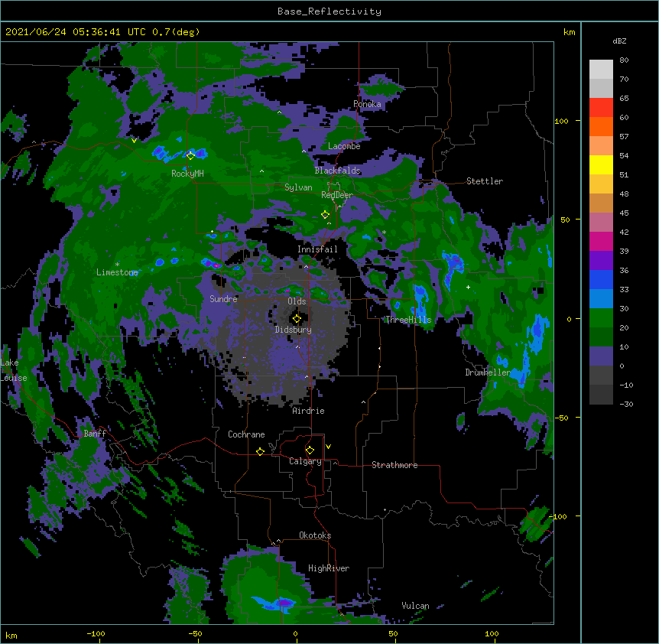Click the yellow diamond marker above Calgary label

310,450
